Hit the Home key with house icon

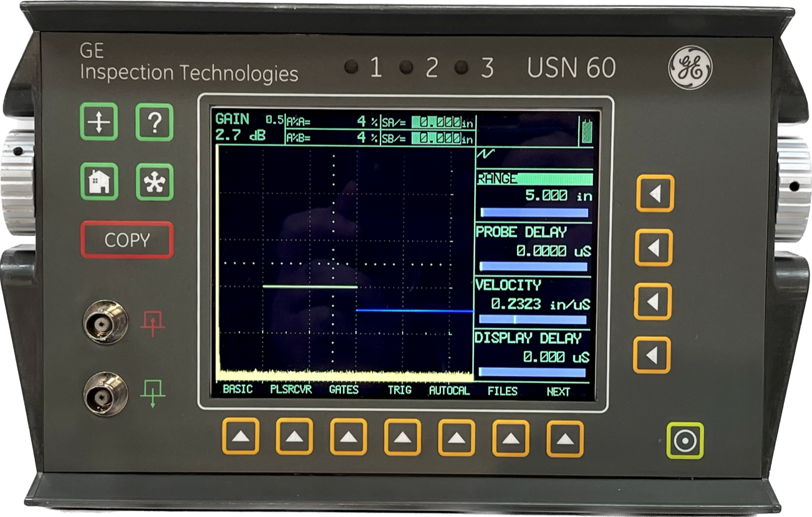(99, 181)
